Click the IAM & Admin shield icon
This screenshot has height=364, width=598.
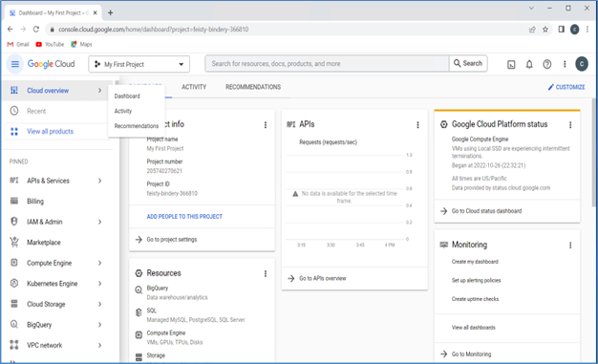coord(14,222)
